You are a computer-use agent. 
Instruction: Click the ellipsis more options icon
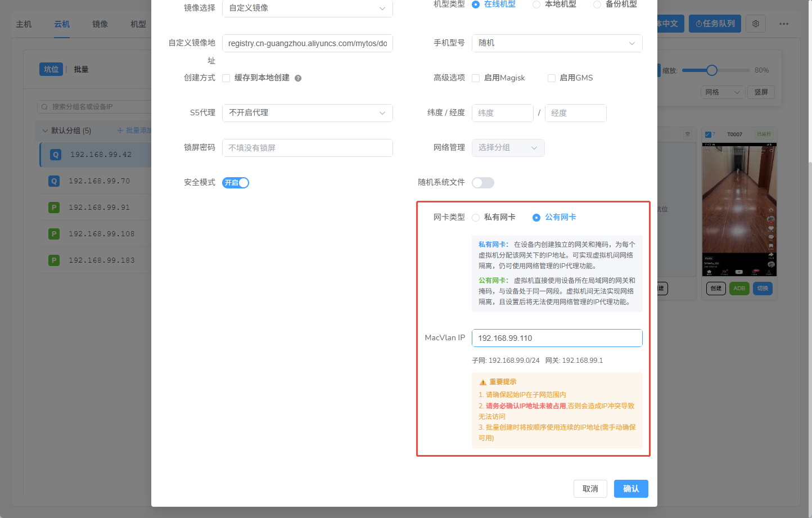click(x=784, y=24)
